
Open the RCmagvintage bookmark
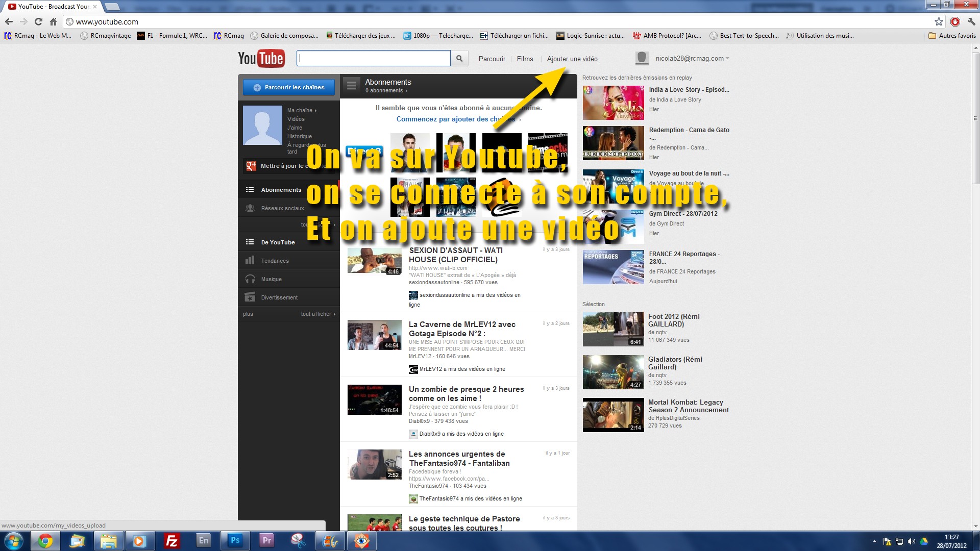(106, 36)
